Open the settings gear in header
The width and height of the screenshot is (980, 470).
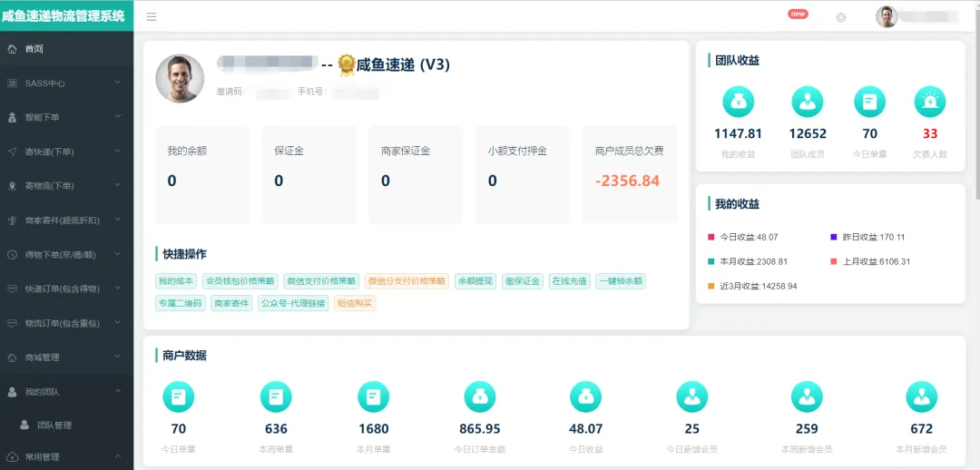coord(840,17)
